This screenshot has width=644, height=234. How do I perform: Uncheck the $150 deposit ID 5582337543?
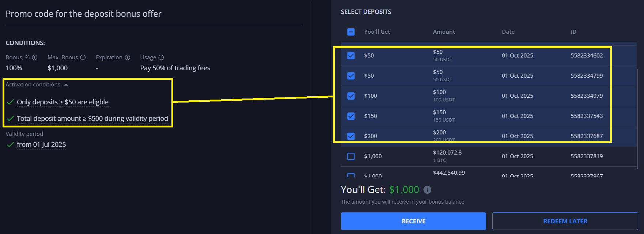[351, 116]
